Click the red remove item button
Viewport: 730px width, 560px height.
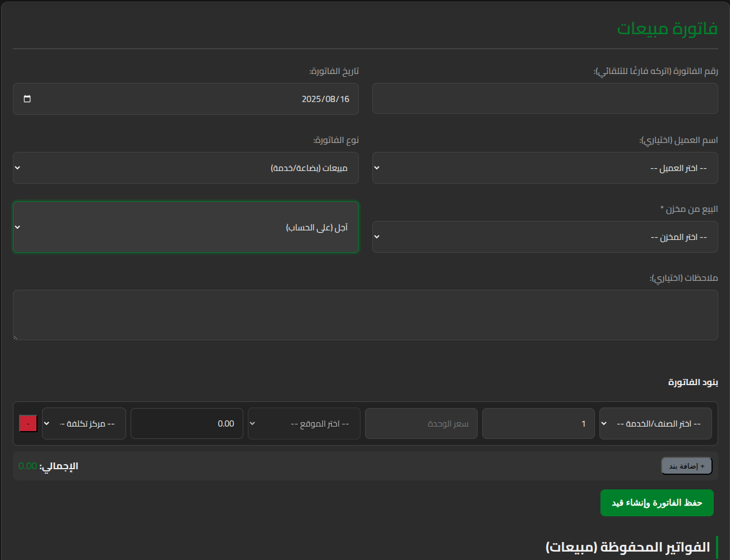tap(28, 423)
